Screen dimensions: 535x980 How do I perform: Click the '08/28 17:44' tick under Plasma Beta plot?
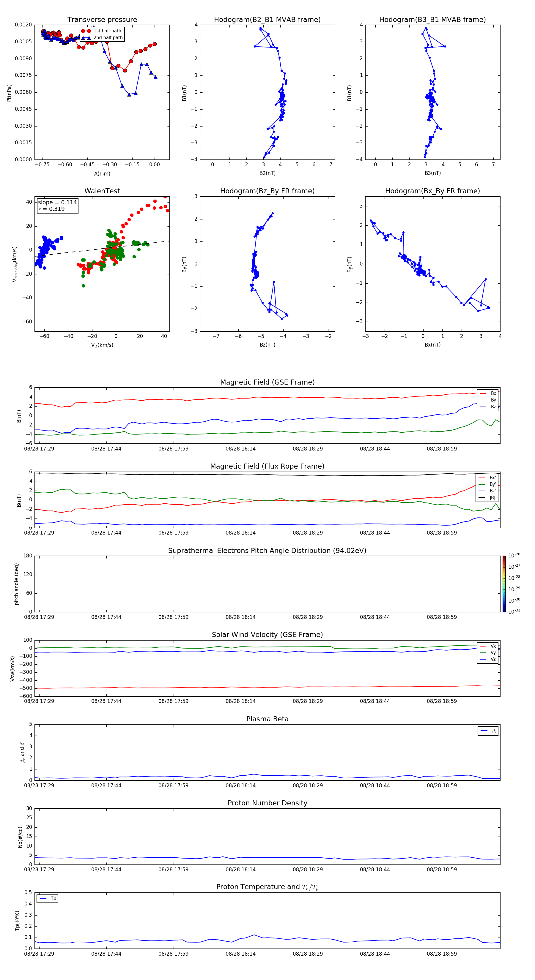coord(106,785)
